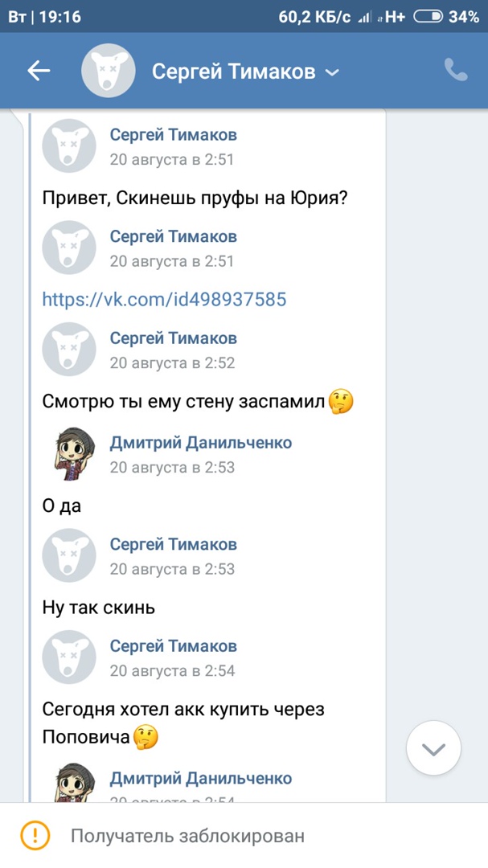Open link vk.com/id498937585
488x868 pixels.
tap(164, 300)
